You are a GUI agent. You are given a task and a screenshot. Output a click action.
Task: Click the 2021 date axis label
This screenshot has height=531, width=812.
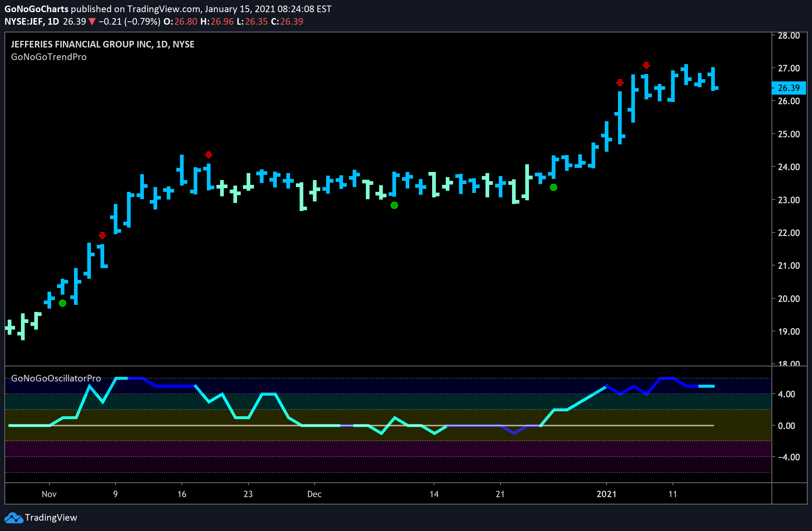(607, 494)
